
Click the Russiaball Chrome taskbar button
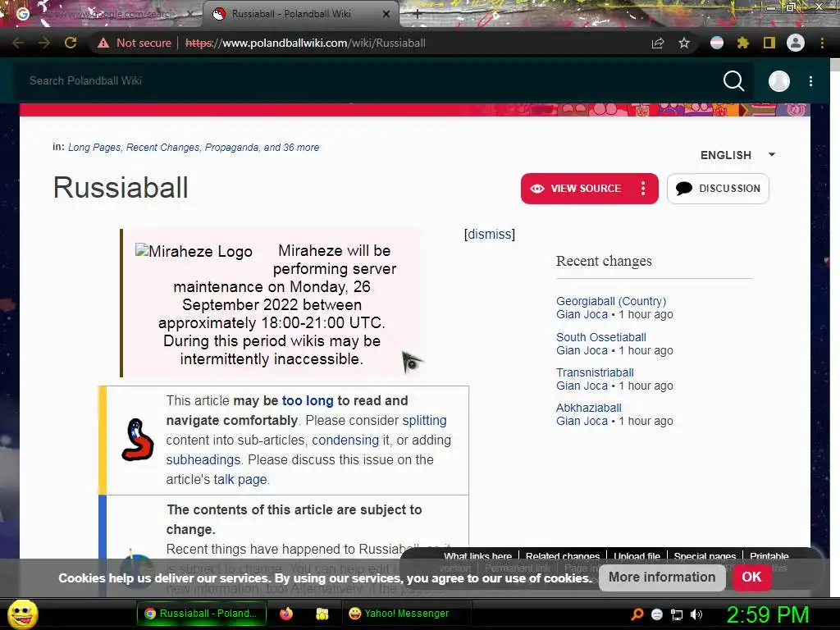tap(202, 614)
